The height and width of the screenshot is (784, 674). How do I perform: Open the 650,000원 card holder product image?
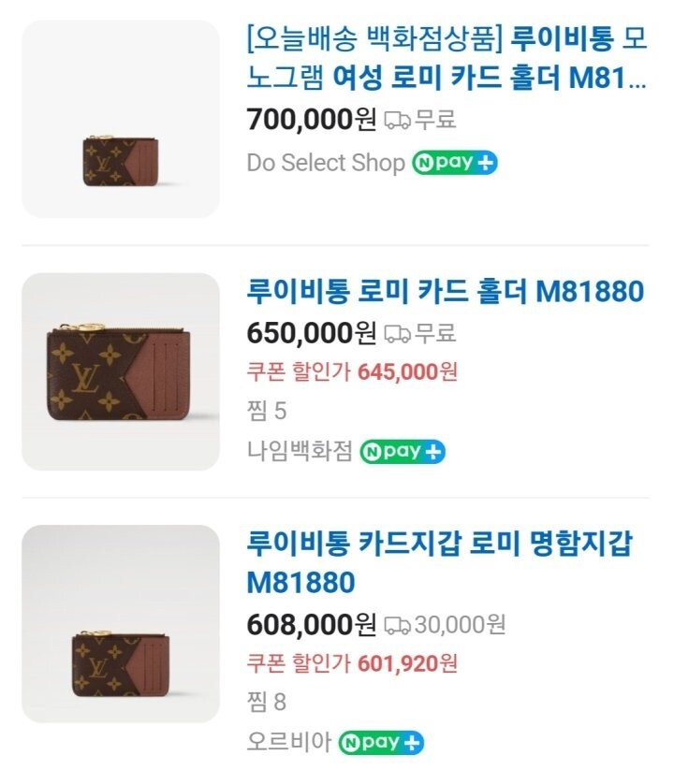pos(120,371)
